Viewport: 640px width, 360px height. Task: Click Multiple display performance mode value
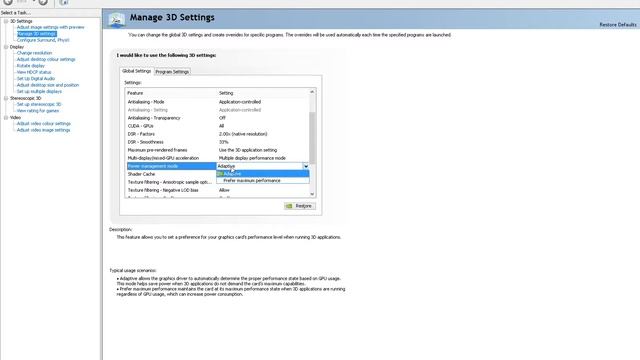point(252,158)
